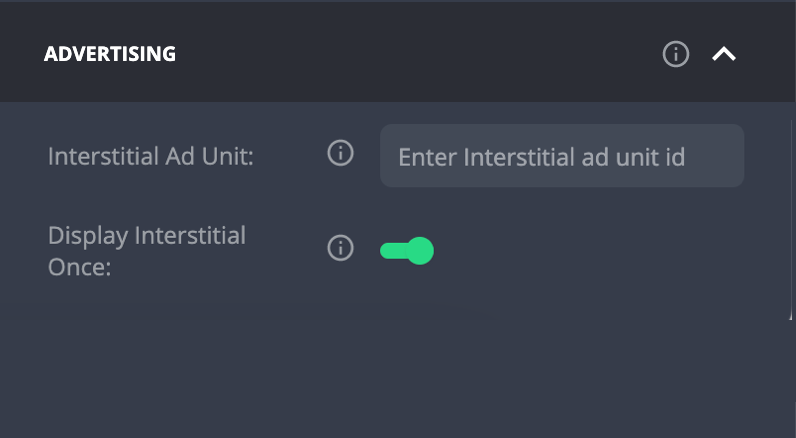This screenshot has width=796, height=438.
Task: Click the scrollbar beside the advertising settings
Action: pyautogui.click(x=791, y=219)
